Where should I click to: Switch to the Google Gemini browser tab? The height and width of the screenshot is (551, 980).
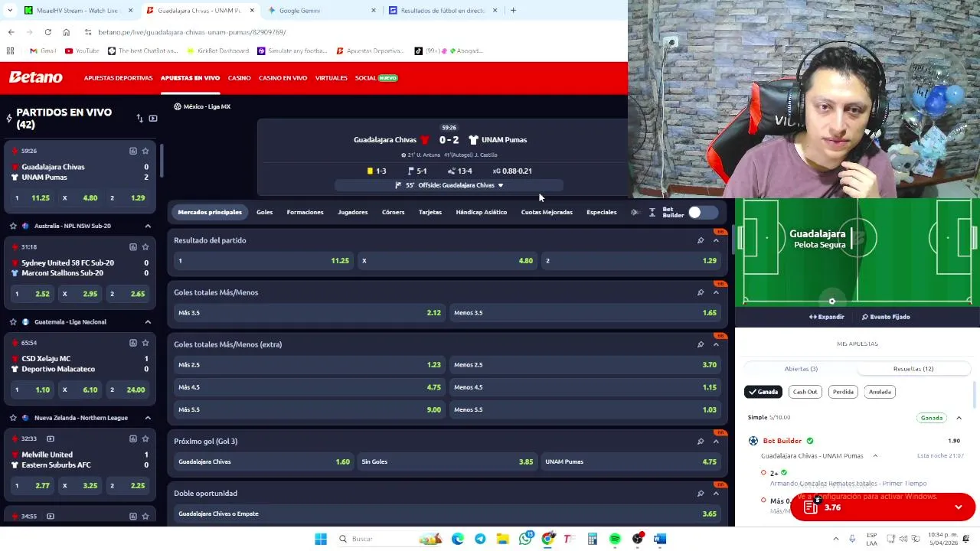(322, 11)
